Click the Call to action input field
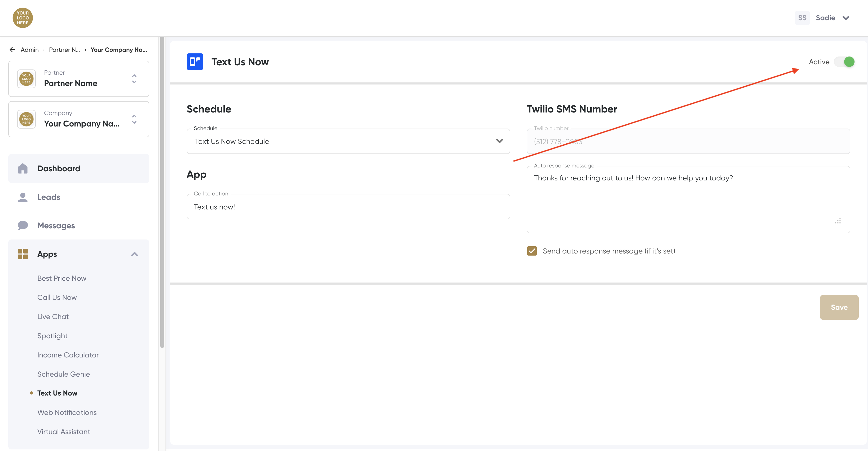 point(348,207)
